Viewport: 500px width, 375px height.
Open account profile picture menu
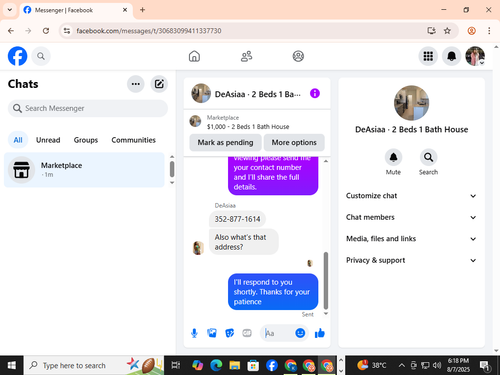(475, 56)
